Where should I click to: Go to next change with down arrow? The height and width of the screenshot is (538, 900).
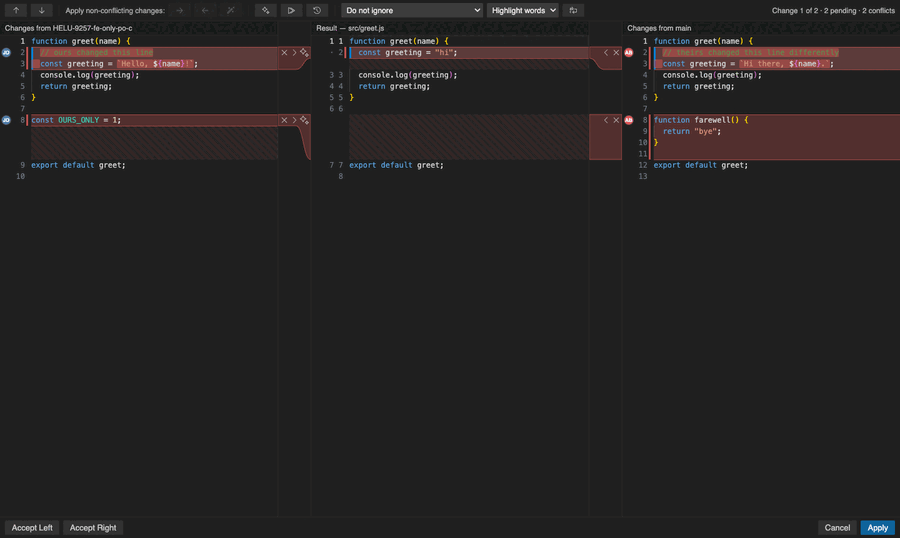tap(41, 10)
